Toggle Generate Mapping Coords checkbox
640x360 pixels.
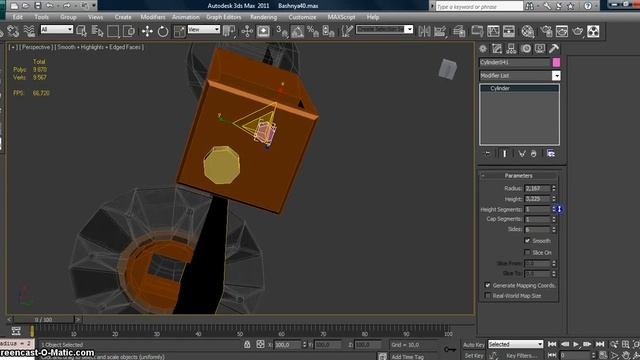pyautogui.click(x=487, y=285)
